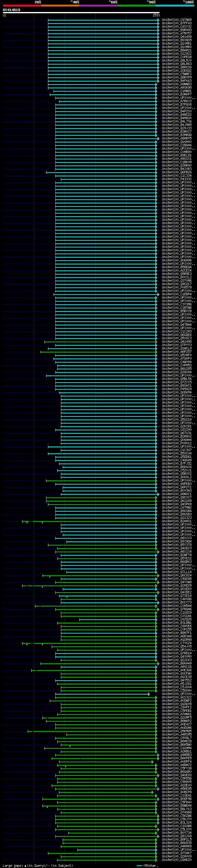Click the green ~80% identity legend bar
Screen dimensions: 197x868
[137, 6]
